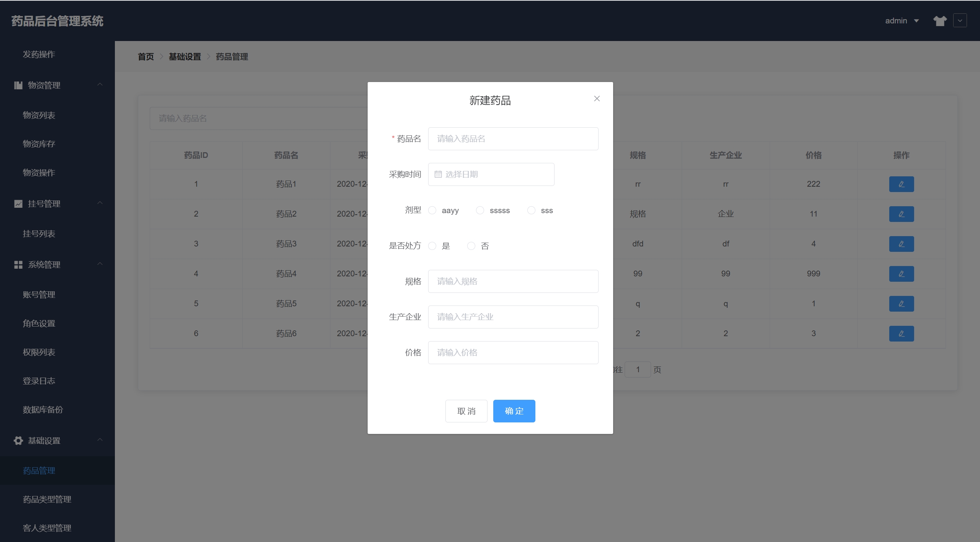Click the t-shirt theme icon in header
This screenshot has height=542, width=980.
[x=939, y=21]
